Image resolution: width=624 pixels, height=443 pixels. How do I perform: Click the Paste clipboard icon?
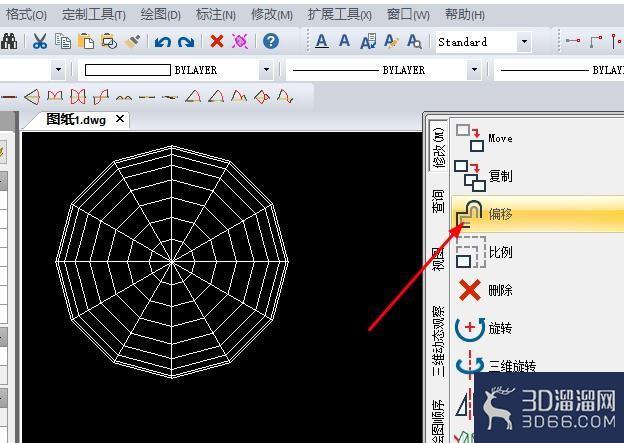[86, 41]
